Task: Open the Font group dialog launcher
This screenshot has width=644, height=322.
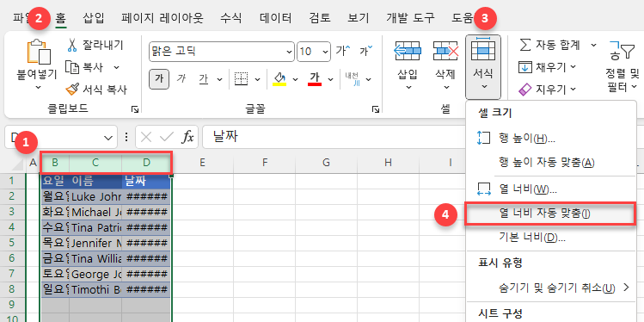Action: pos(376,109)
